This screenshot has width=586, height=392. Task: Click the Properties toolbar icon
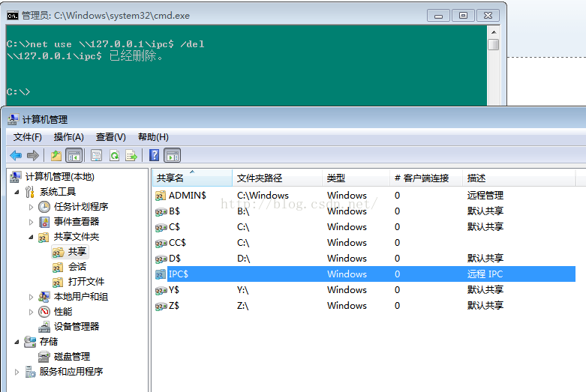click(97, 155)
